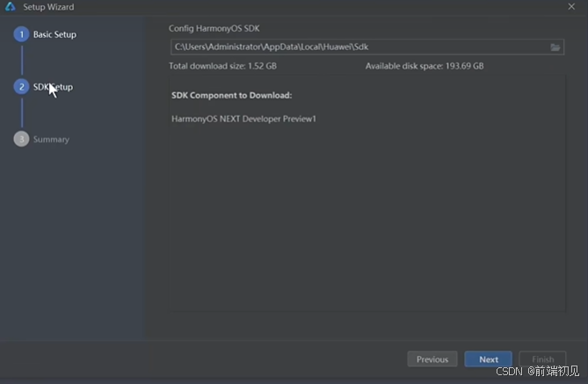Click the Next button
588x384 pixels.
pyautogui.click(x=489, y=359)
